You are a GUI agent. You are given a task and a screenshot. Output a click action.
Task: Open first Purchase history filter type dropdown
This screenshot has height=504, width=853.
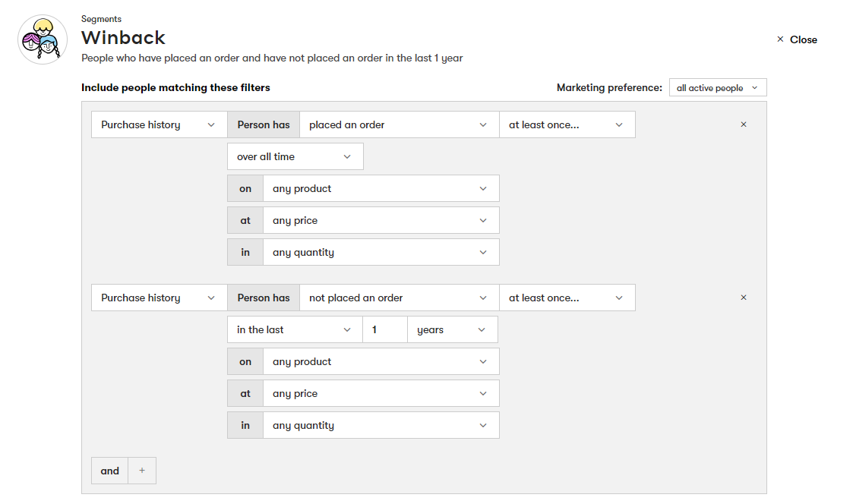159,124
